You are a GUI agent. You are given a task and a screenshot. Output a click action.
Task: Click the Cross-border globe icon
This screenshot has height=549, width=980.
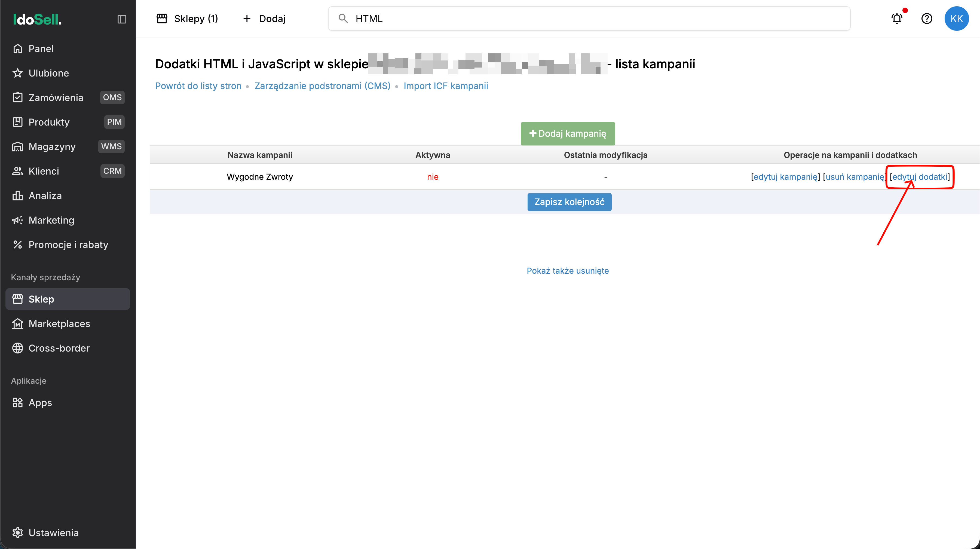(17, 348)
